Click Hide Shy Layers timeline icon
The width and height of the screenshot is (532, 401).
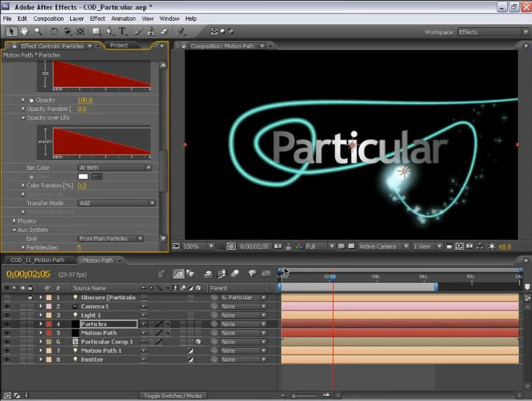pyautogui.click(x=209, y=274)
